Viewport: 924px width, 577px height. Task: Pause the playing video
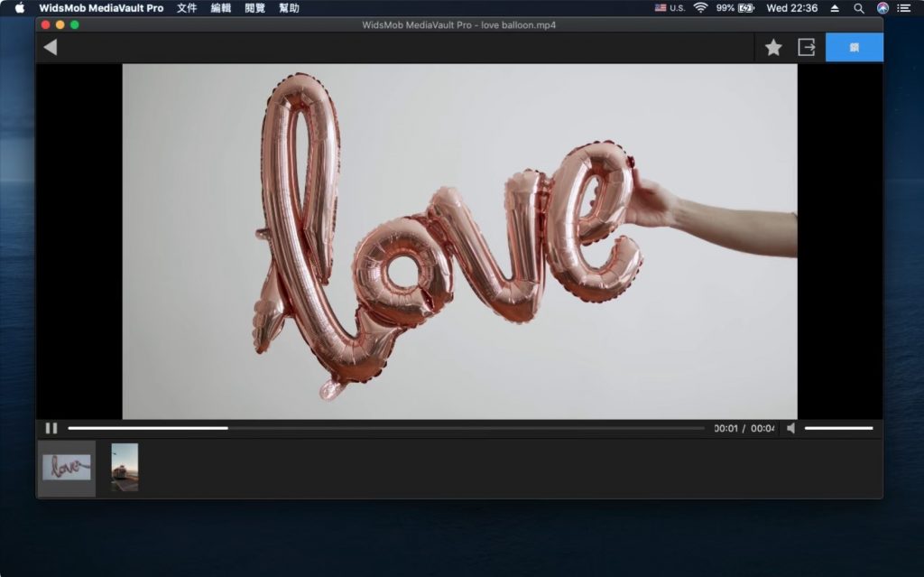pyautogui.click(x=51, y=428)
